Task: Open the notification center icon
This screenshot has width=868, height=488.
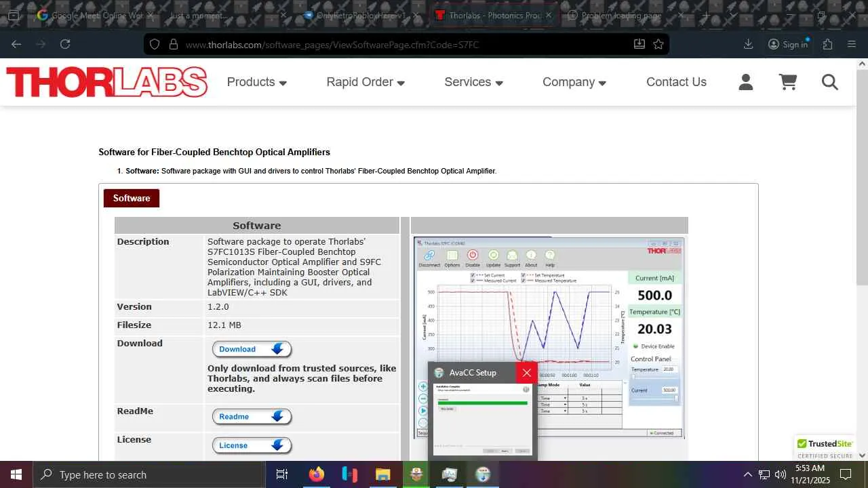Action: coord(846,474)
